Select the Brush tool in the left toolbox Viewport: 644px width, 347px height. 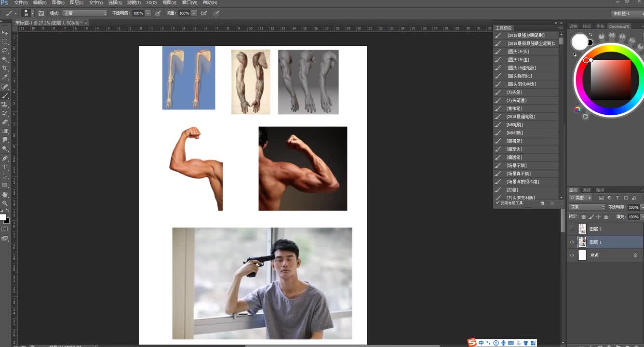5,95
